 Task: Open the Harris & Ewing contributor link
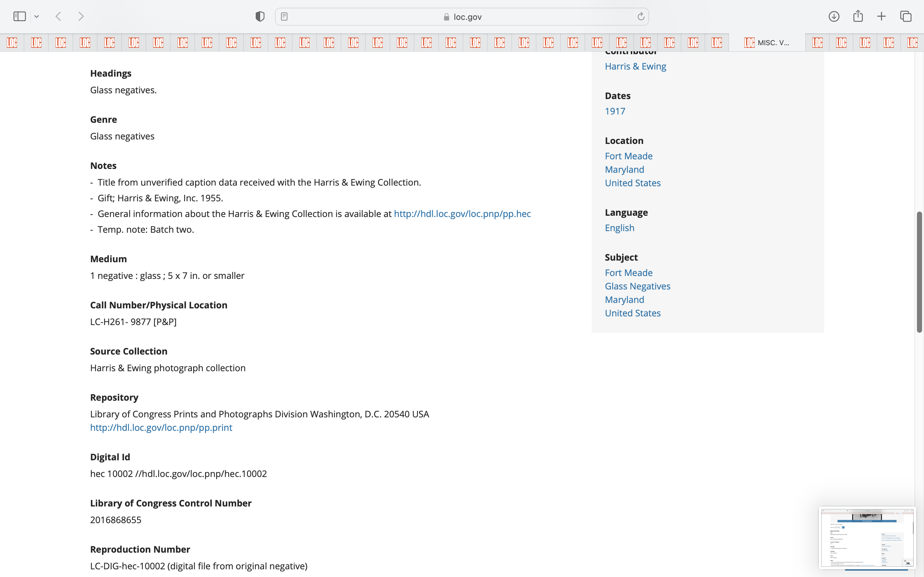point(635,66)
